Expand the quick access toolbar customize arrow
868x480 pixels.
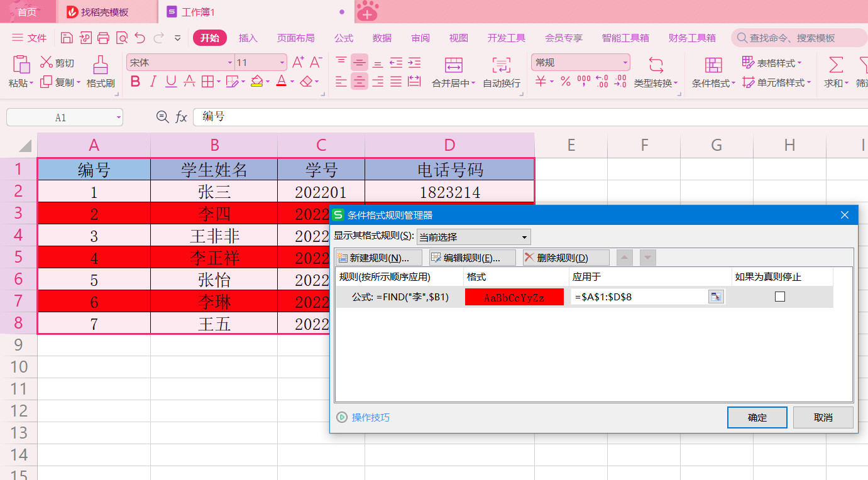coord(177,38)
